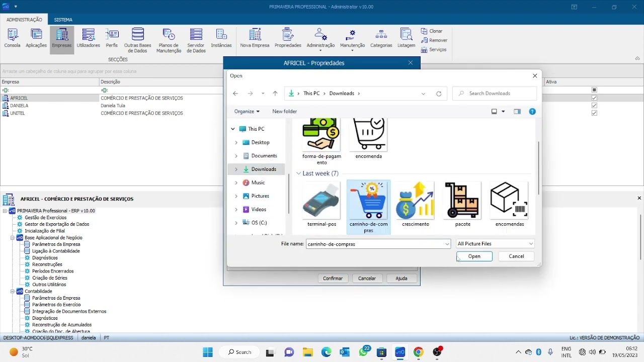Click the Ativa column filter checkbox
The image size is (644, 362).
[594, 90]
